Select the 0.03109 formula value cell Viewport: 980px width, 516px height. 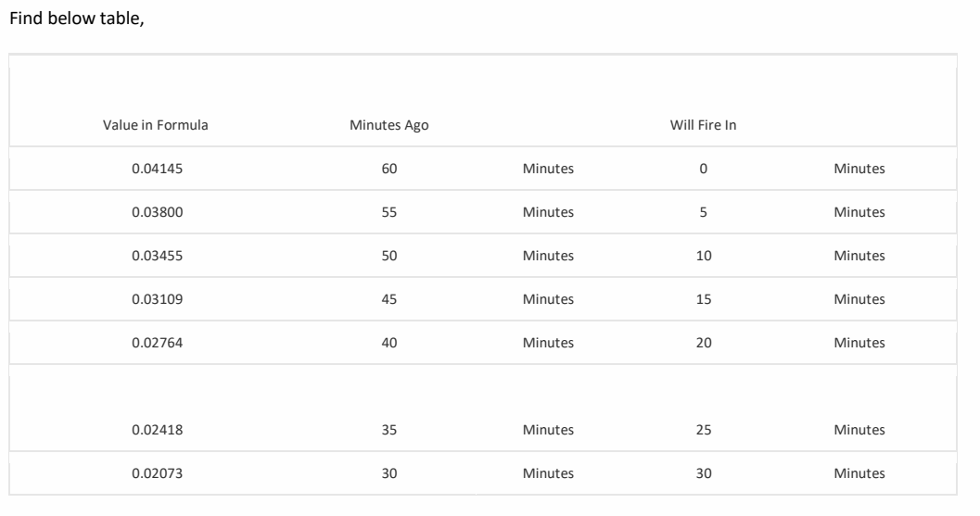(x=157, y=299)
